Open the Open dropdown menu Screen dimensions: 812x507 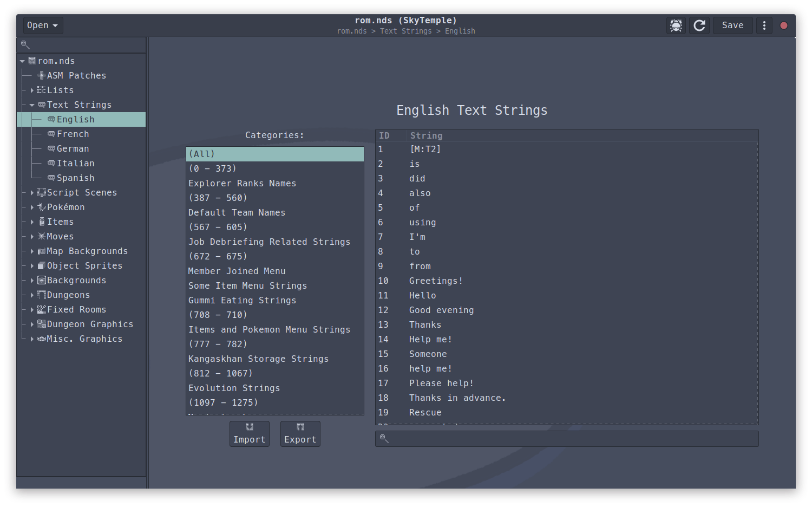click(43, 25)
